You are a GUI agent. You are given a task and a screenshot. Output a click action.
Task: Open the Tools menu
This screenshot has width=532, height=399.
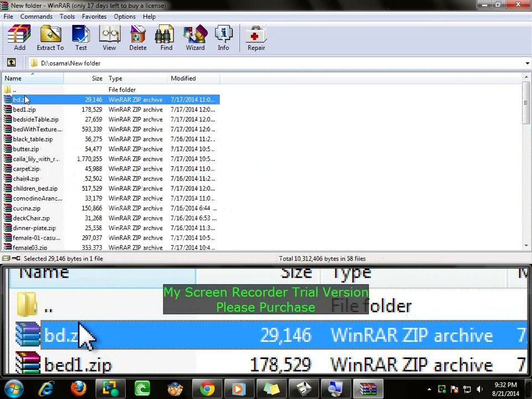pyautogui.click(x=67, y=16)
